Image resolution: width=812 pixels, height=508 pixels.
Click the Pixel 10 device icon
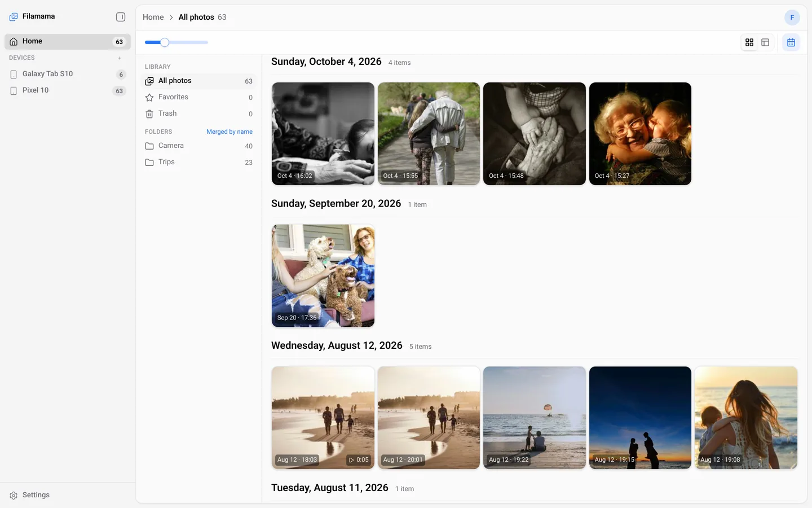(x=14, y=91)
